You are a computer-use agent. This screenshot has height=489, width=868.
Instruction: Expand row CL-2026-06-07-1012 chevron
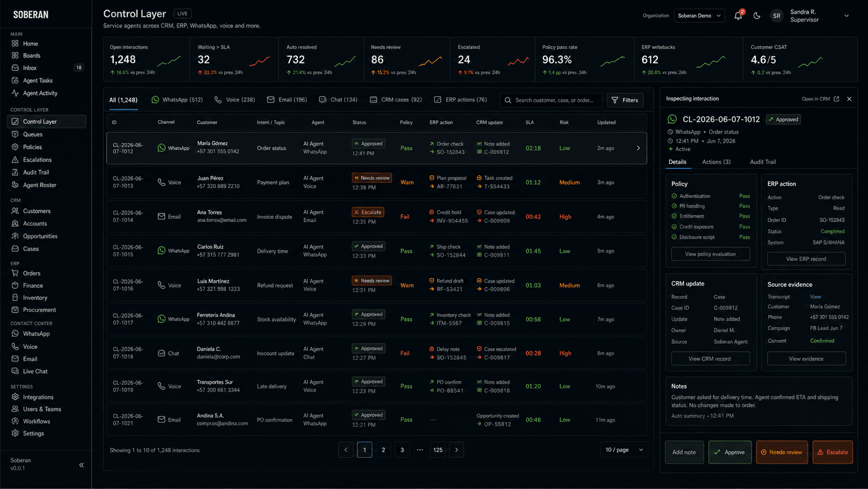(638, 148)
